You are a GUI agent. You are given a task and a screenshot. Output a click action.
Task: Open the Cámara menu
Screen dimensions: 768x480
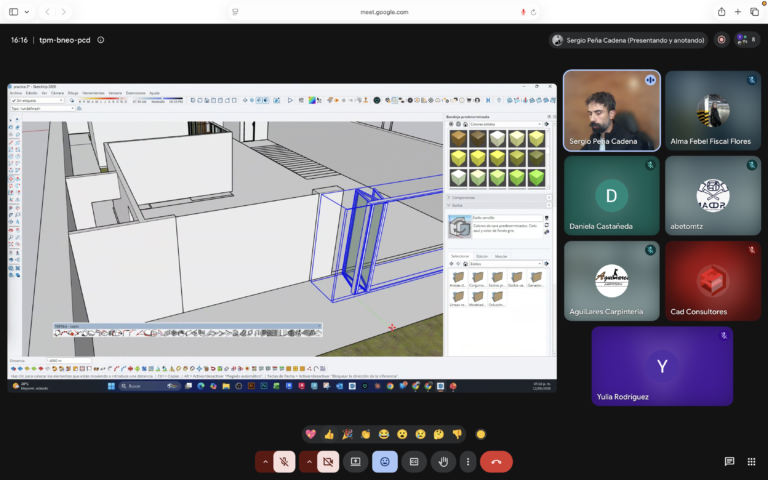tap(57, 93)
